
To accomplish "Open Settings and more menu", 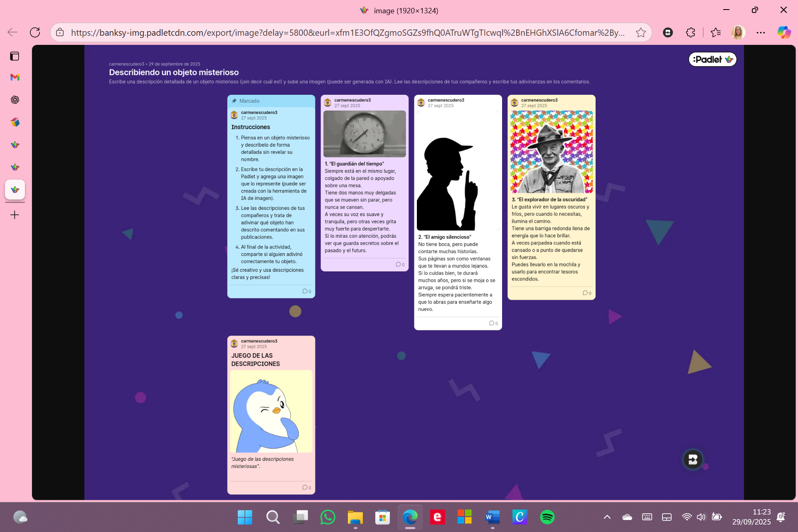I will point(761,32).
